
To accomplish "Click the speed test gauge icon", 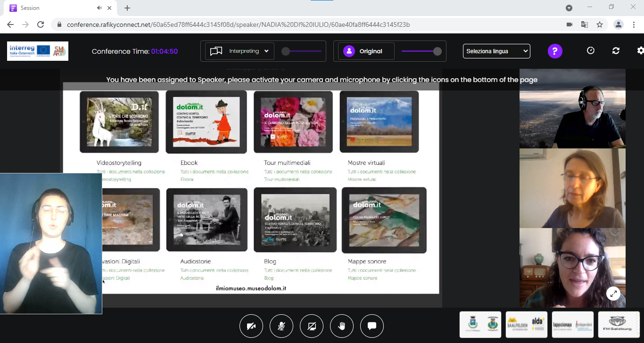I will 591,51.
